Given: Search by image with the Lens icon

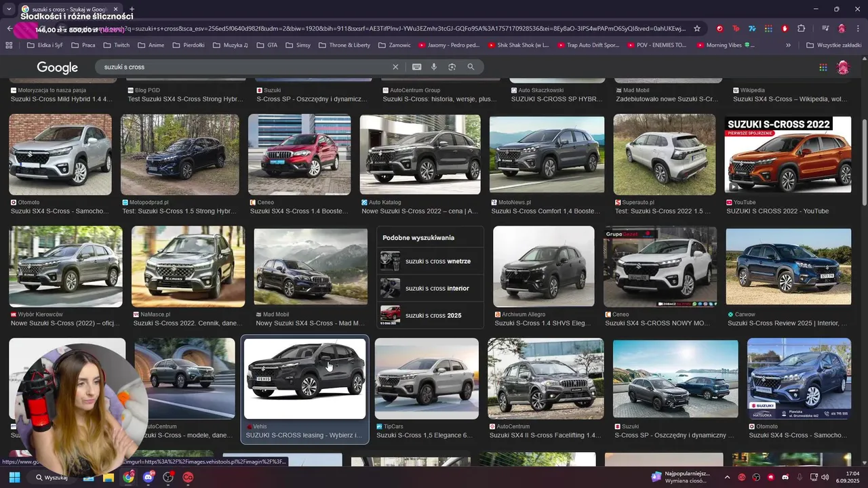Looking at the screenshot, I should pos(452,67).
